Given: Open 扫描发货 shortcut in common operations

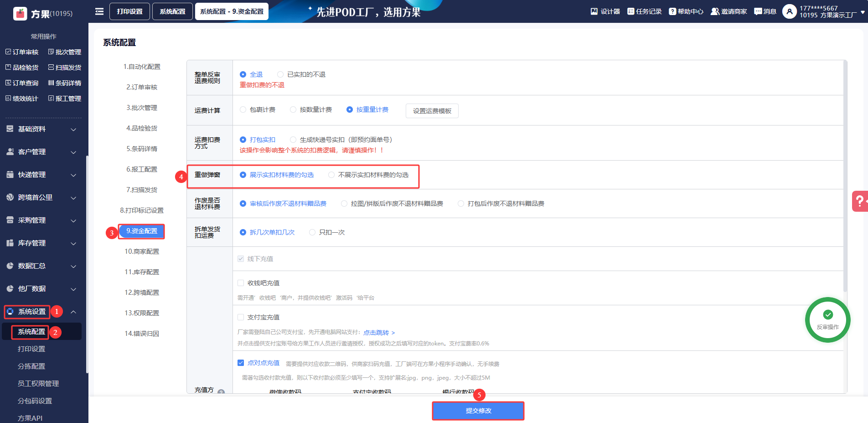Looking at the screenshot, I should (x=65, y=68).
